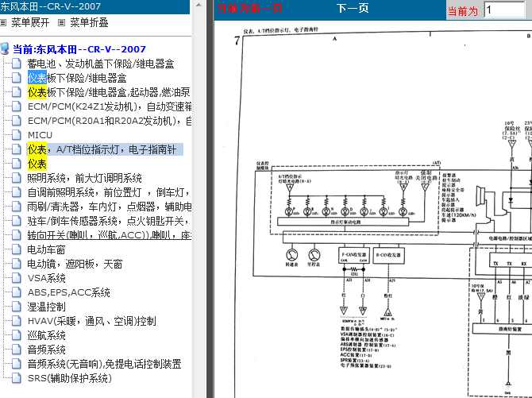Open 自调前照明系统,前位置灯 entry

108,192
